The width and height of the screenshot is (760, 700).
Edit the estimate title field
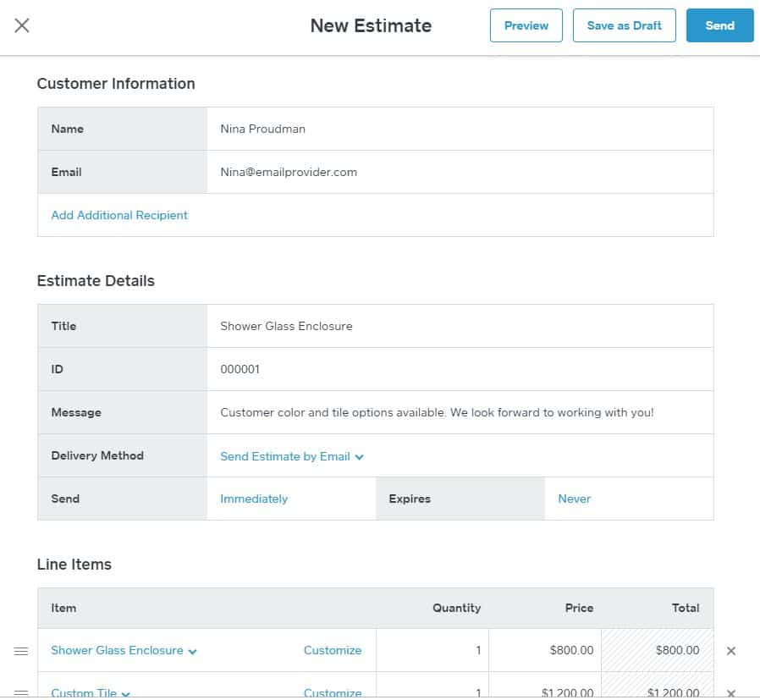tap(460, 326)
